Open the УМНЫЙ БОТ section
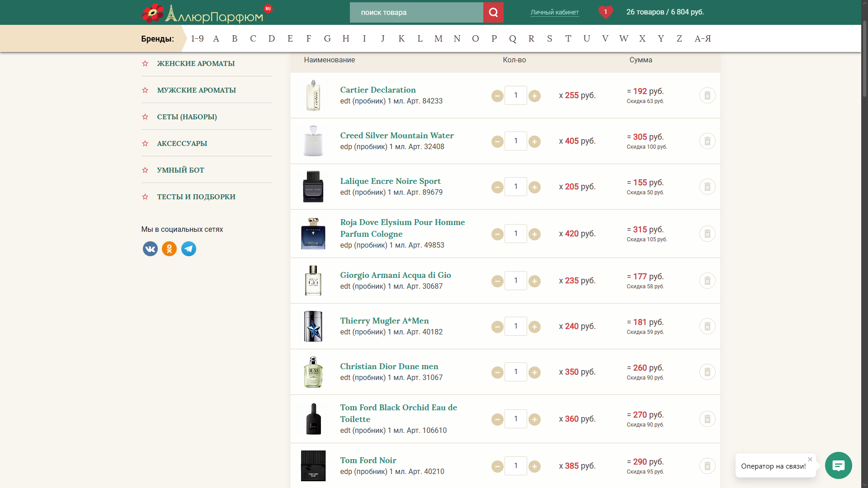Image resolution: width=868 pixels, height=488 pixels. tap(180, 170)
